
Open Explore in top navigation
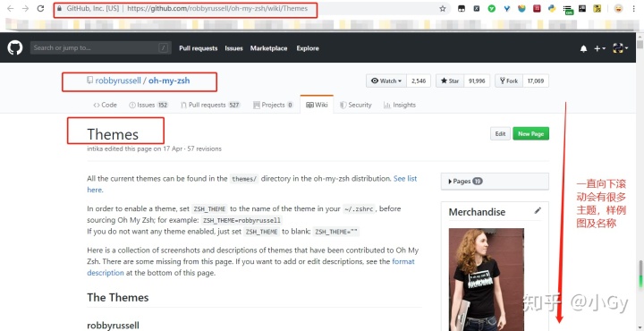308,48
